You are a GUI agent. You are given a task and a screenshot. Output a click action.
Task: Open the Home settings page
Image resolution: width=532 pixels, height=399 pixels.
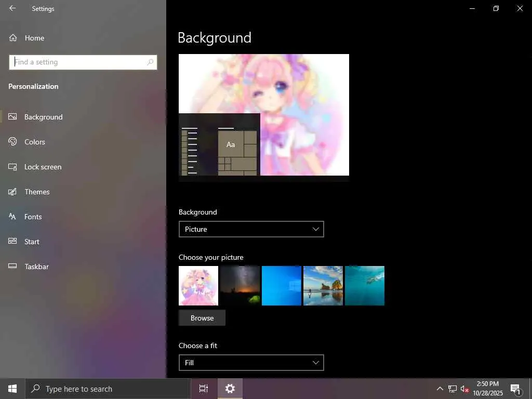click(83, 38)
